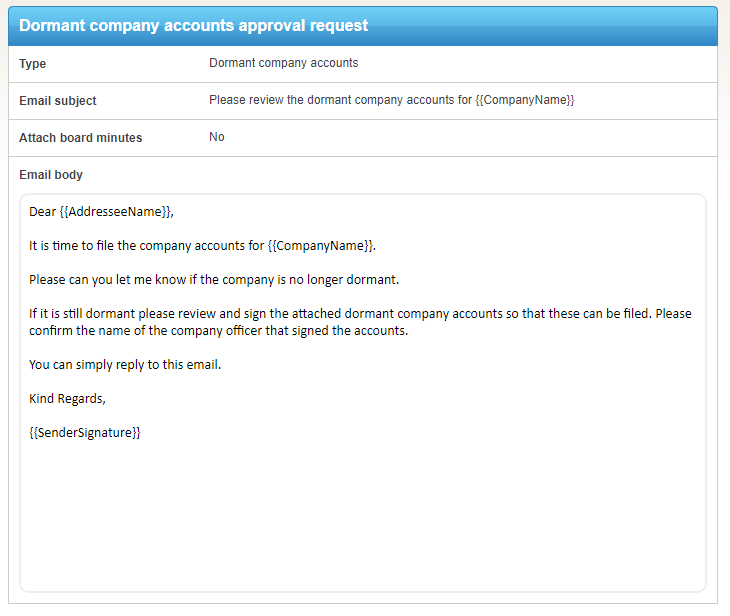
Task: Click the {{SenderSignature}} placeholder
Action: point(85,433)
